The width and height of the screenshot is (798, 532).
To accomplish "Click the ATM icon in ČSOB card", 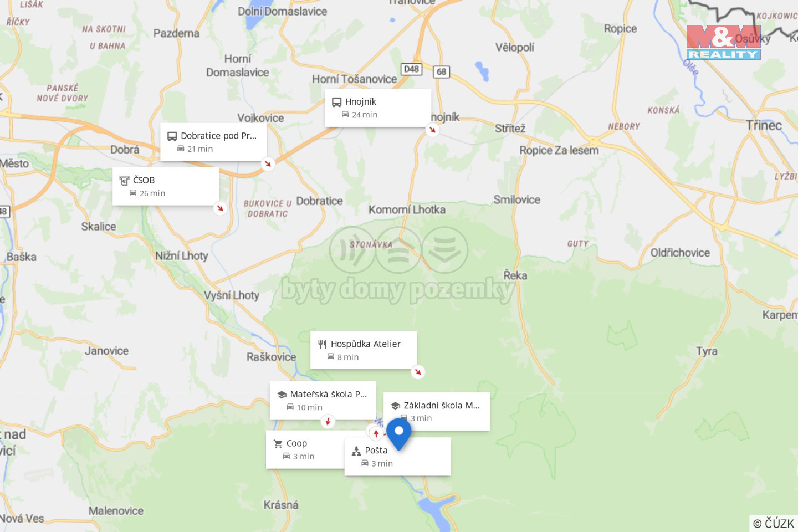I will pyautogui.click(x=125, y=181).
